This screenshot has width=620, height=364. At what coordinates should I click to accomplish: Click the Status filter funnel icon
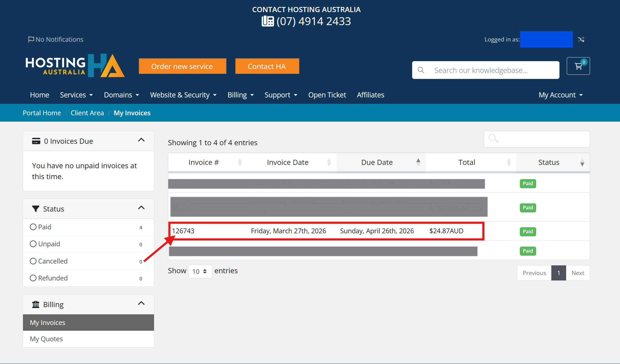click(36, 209)
